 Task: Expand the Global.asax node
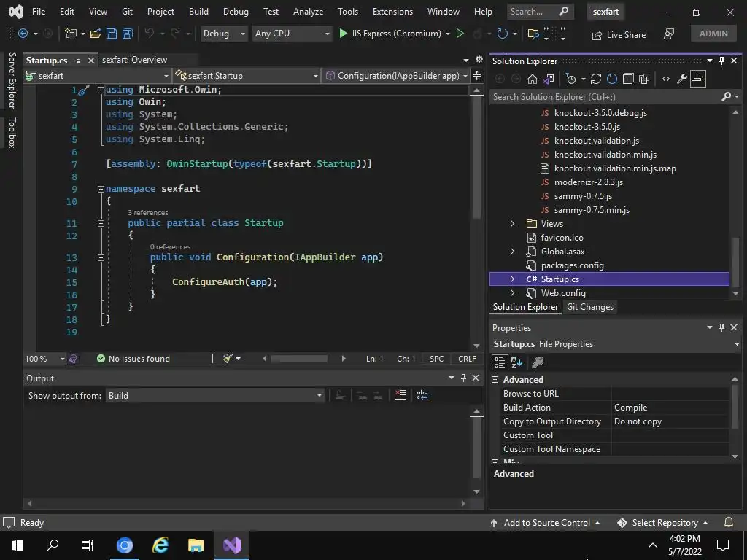(x=512, y=252)
